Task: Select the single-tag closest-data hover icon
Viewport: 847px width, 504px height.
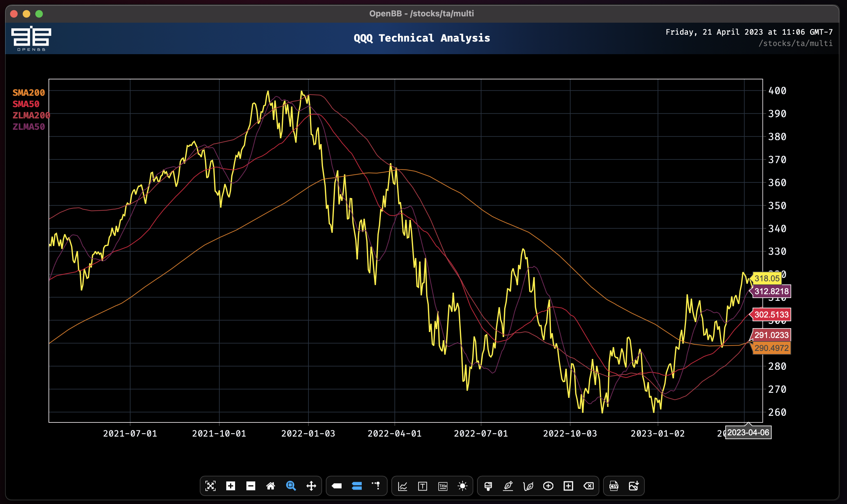Action: [x=337, y=486]
